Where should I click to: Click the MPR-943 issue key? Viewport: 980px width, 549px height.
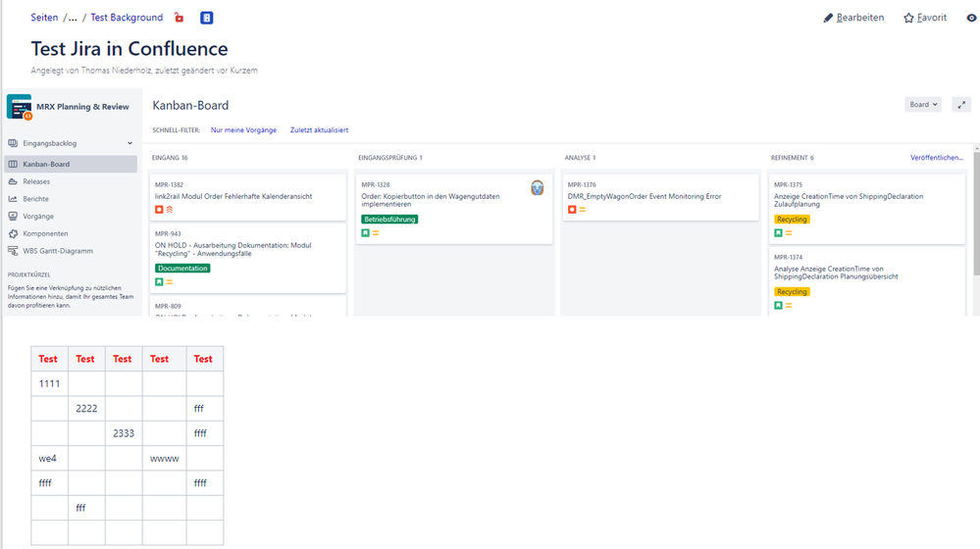point(168,233)
